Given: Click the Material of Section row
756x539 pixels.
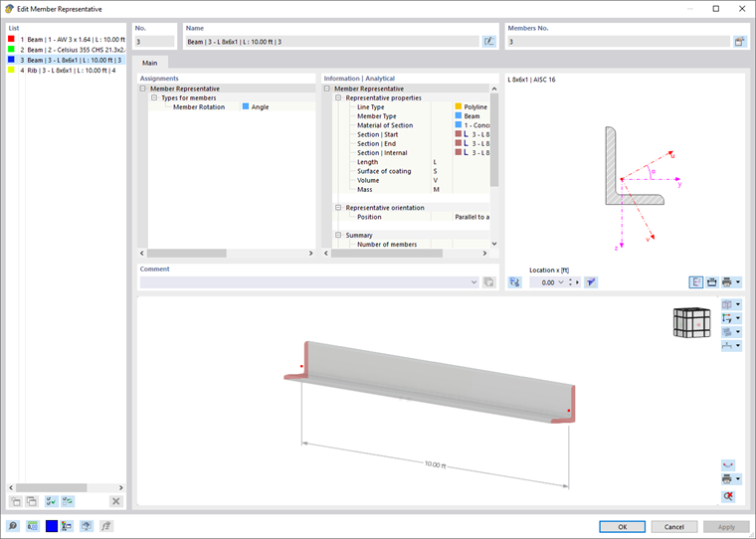Looking at the screenshot, I should point(411,125).
